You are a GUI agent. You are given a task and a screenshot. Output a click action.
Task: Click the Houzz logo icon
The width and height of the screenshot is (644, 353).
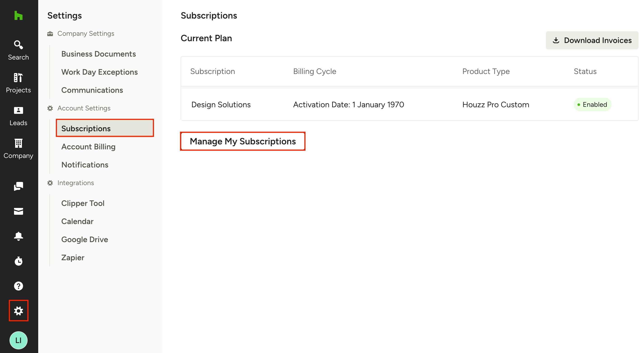tap(19, 16)
